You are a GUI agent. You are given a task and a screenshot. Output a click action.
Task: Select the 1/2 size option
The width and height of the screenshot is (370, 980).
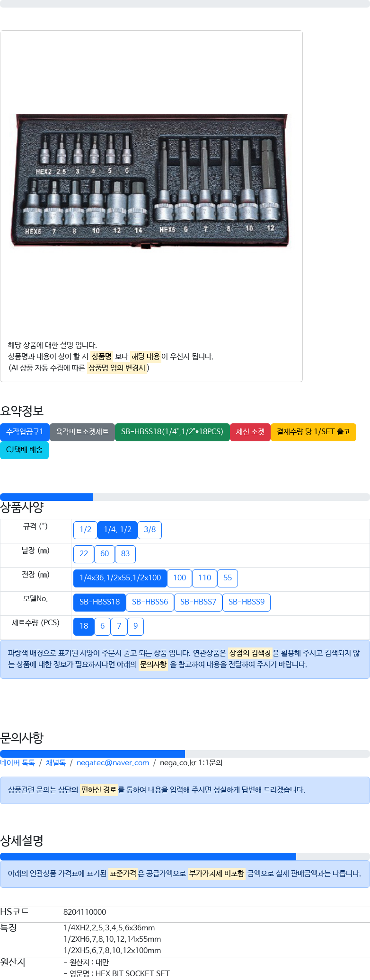pos(85,530)
